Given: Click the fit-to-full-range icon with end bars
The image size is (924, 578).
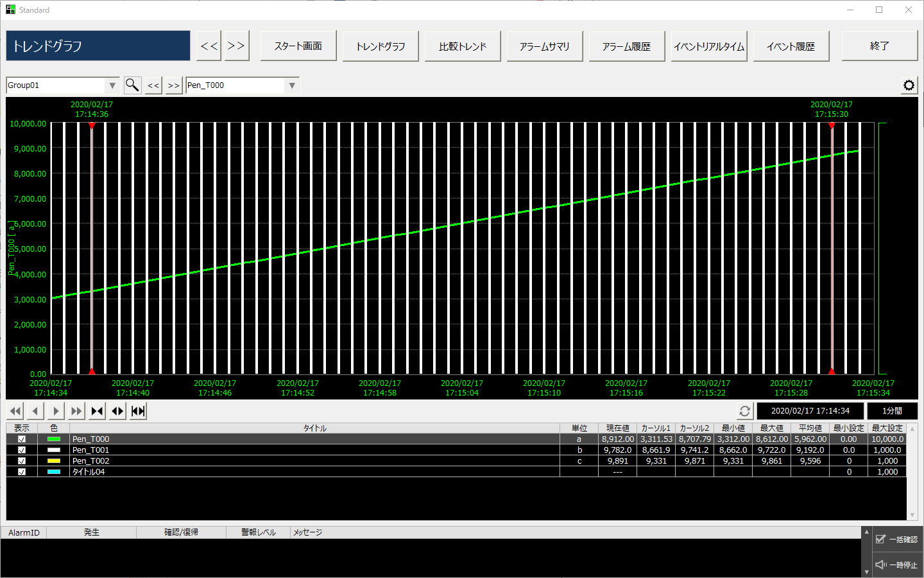Looking at the screenshot, I should [x=138, y=411].
